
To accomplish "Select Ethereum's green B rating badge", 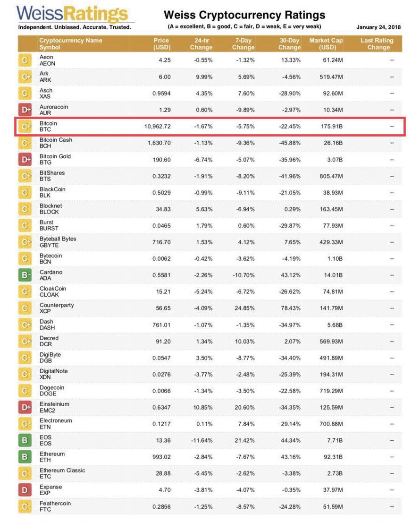I will pyautogui.click(x=25, y=457).
